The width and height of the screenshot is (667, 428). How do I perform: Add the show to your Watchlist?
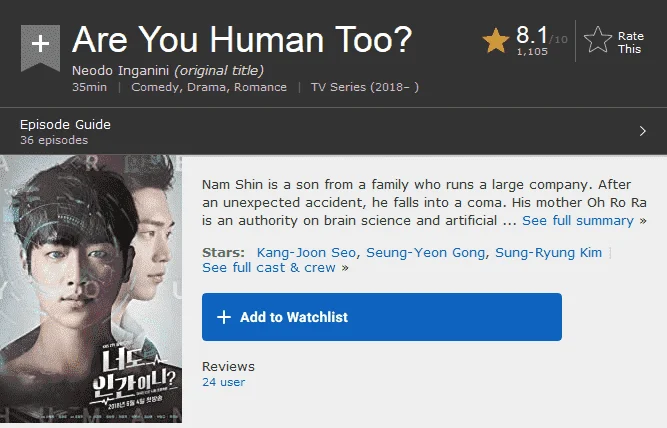(382, 317)
